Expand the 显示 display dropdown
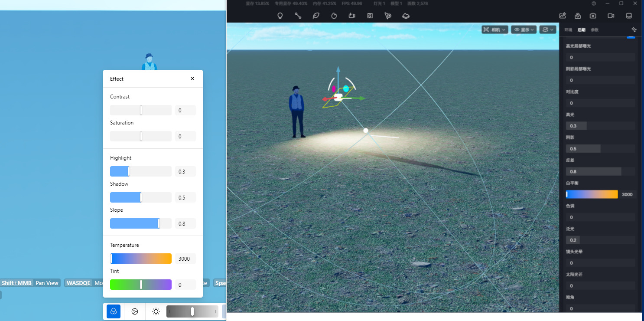 (x=524, y=29)
